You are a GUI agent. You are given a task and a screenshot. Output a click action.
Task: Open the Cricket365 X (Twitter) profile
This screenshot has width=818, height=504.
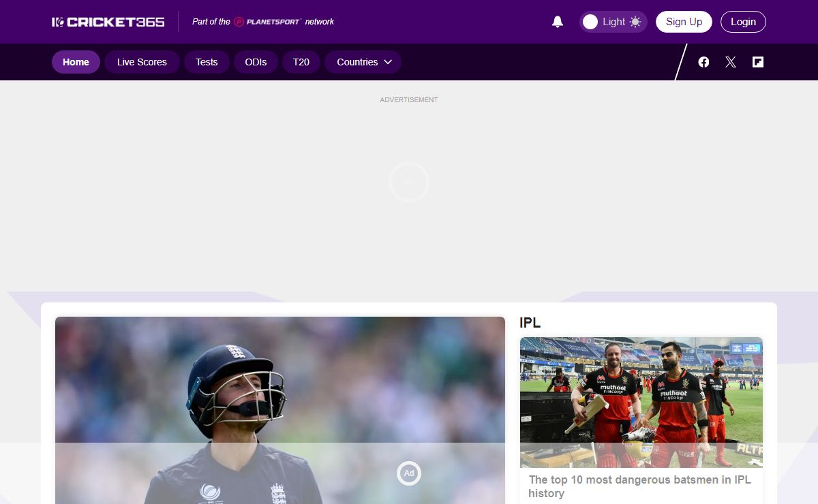731,62
